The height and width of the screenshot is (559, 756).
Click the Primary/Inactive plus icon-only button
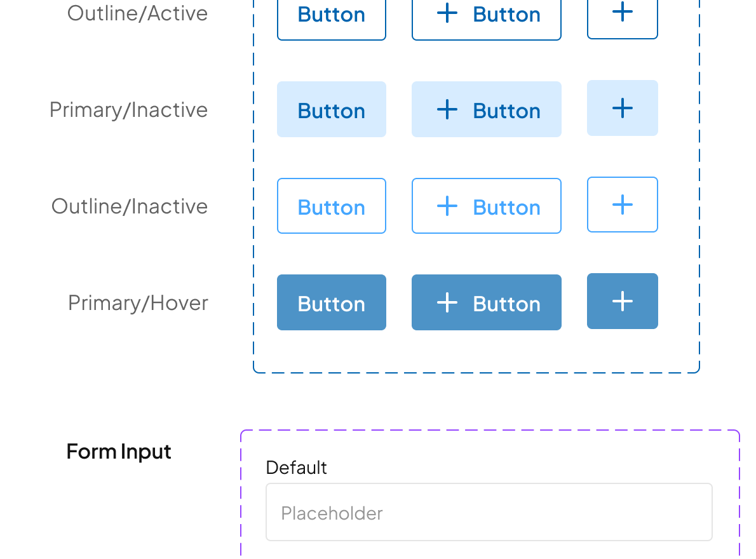(x=622, y=108)
